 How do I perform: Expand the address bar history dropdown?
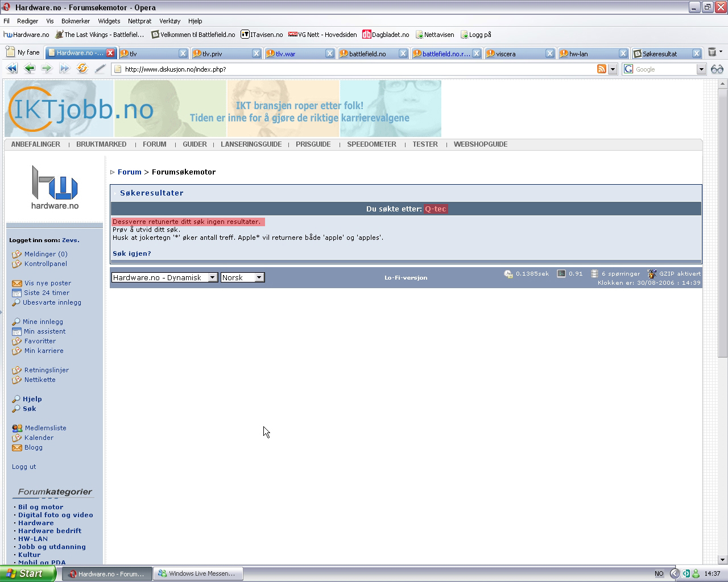click(x=613, y=69)
